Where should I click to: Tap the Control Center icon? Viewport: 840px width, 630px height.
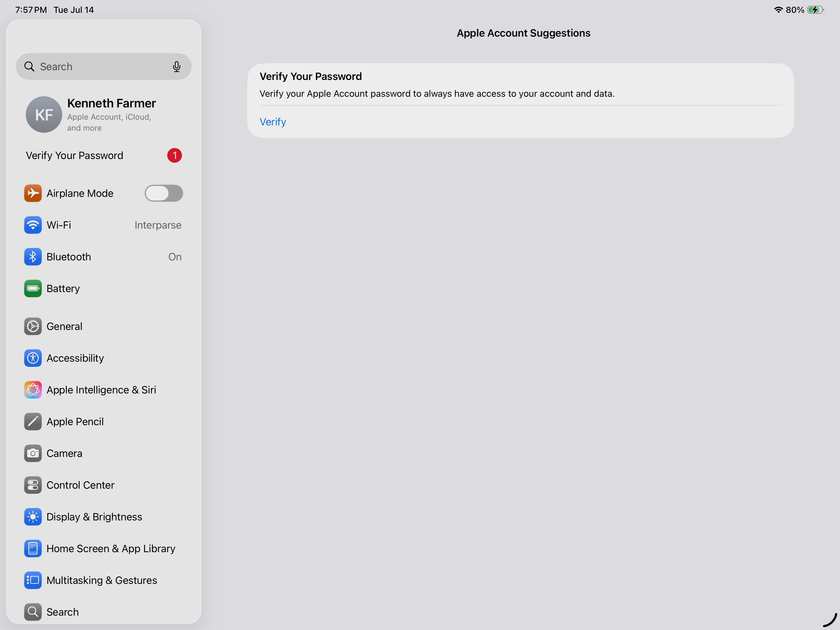pyautogui.click(x=33, y=485)
